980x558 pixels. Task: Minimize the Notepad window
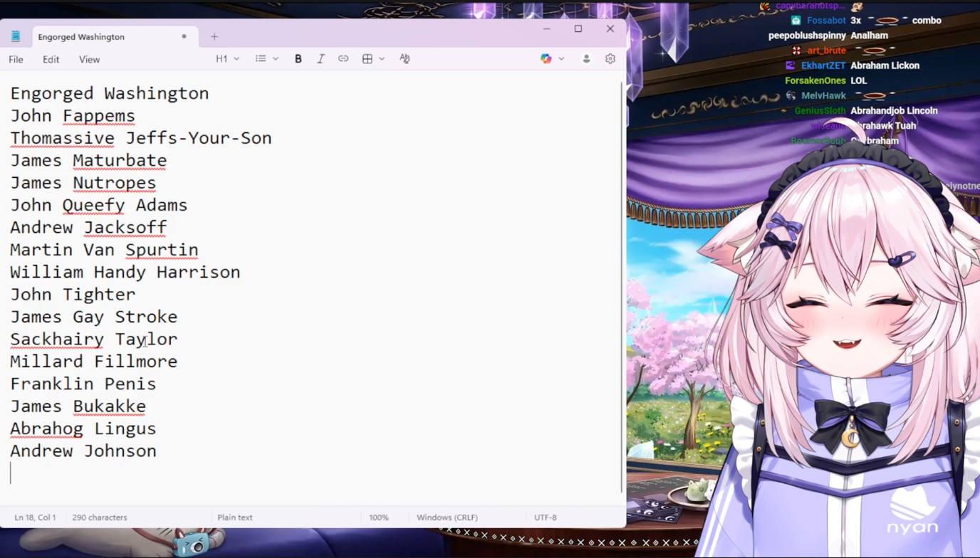coord(546,28)
